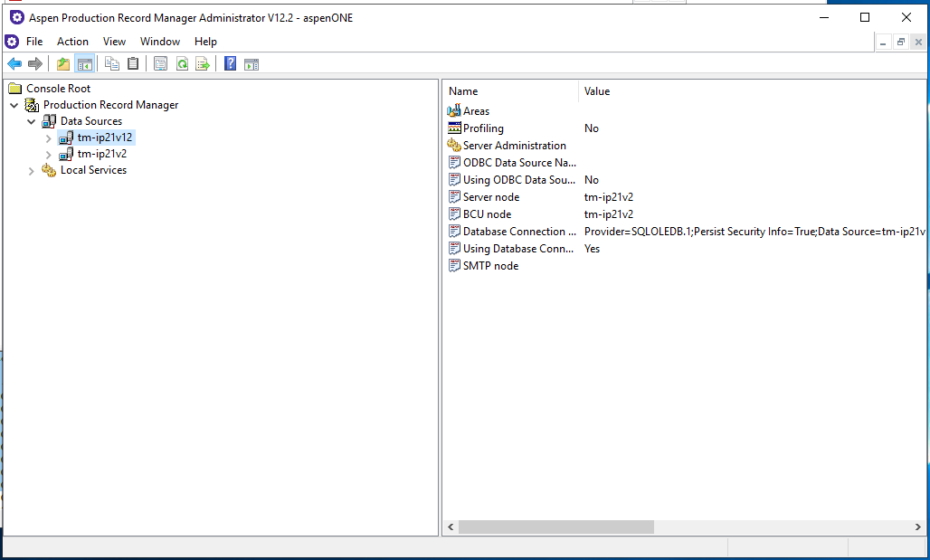Toggle Show/Hide Console Tree button
Image resolution: width=930 pixels, height=560 pixels.
(x=84, y=63)
